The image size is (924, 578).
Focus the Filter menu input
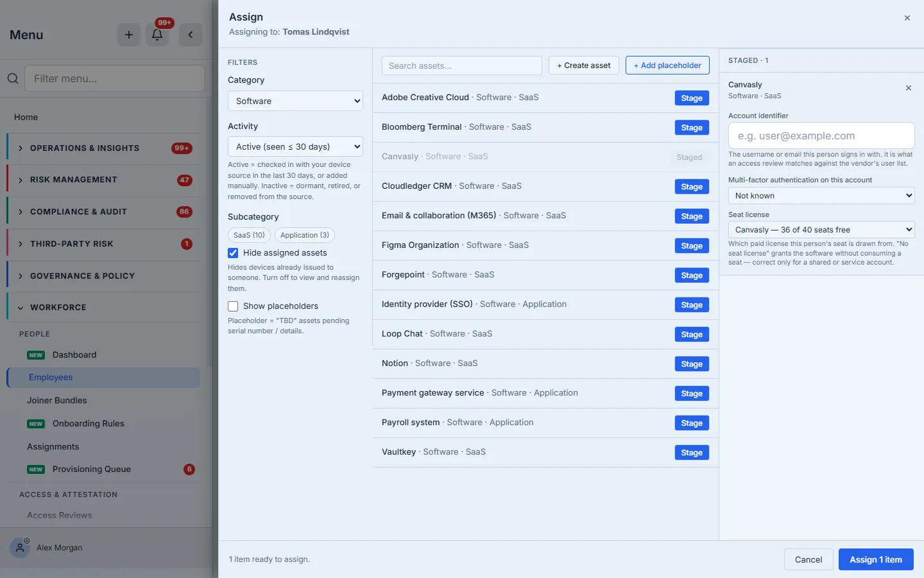115,78
